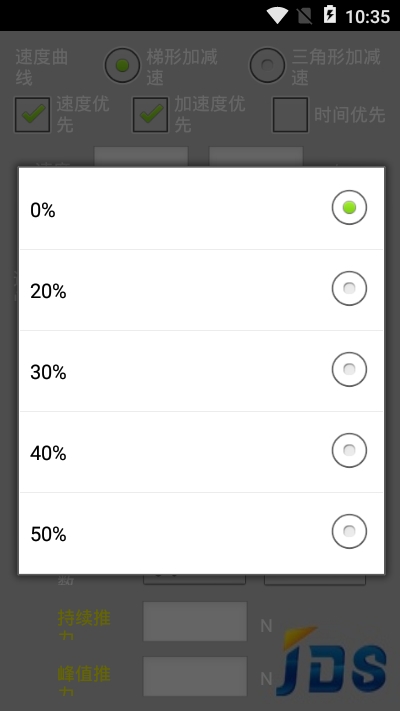400x711 pixels.
Task: Toggle the 加速度优先 checkbox
Action: (x=150, y=115)
